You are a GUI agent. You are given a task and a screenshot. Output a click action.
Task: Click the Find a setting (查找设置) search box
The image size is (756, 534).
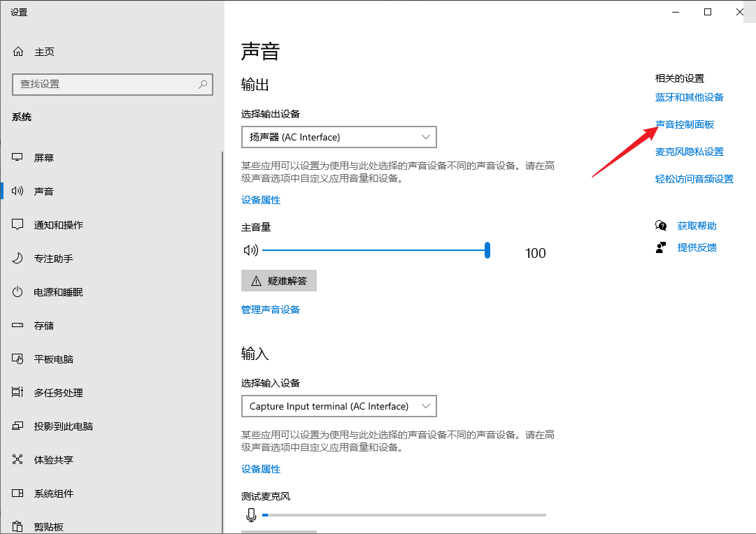(x=105, y=84)
